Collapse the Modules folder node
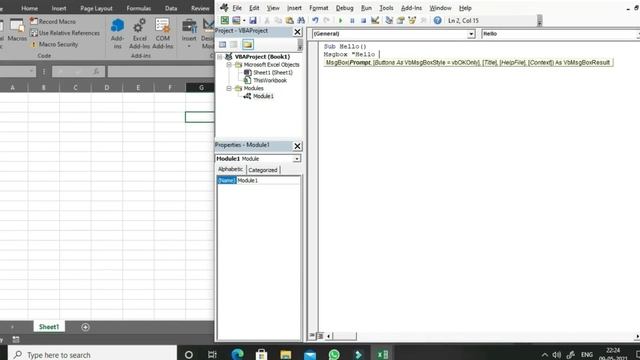640x360 pixels. [x=229, y=88]
